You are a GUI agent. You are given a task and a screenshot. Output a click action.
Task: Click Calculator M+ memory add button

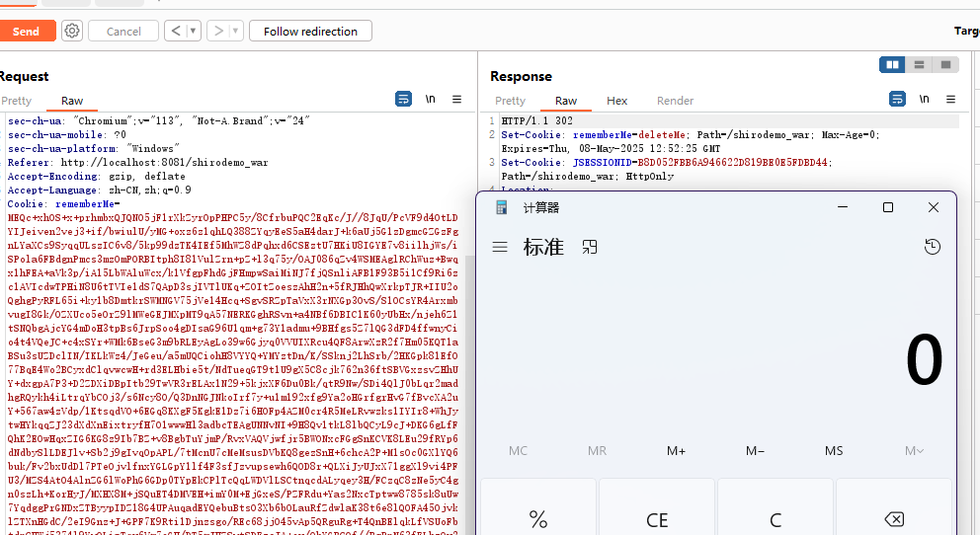tap(676, 451)
